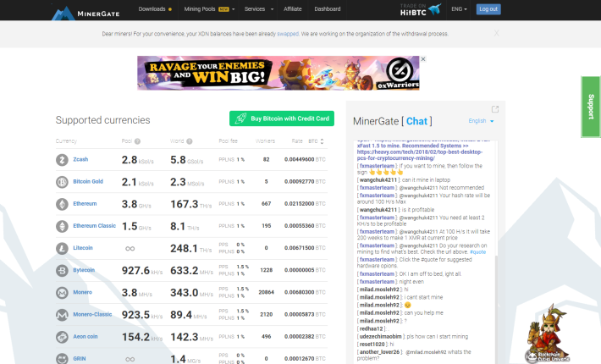Open the Monero-Classic currency link
The width and height of the screenshot is (601, 364).
point(92,315)
